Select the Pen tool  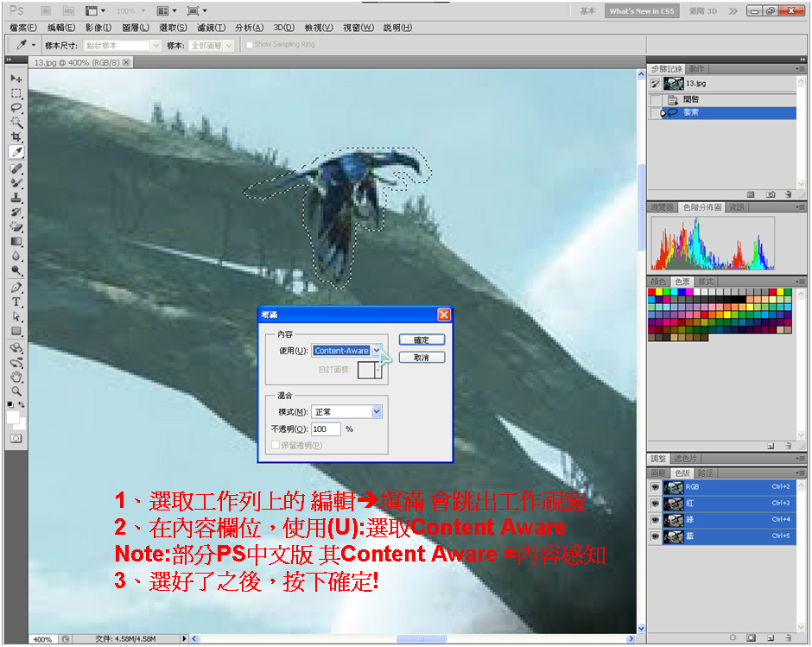[16, 287]
